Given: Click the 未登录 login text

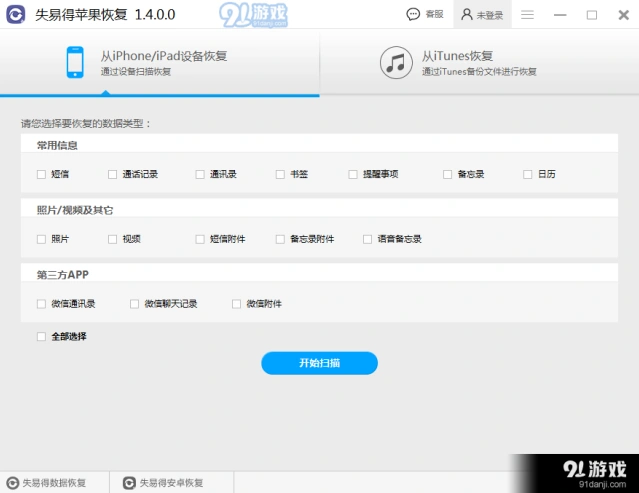Looking at the screenshot, I should click(489, 15).
